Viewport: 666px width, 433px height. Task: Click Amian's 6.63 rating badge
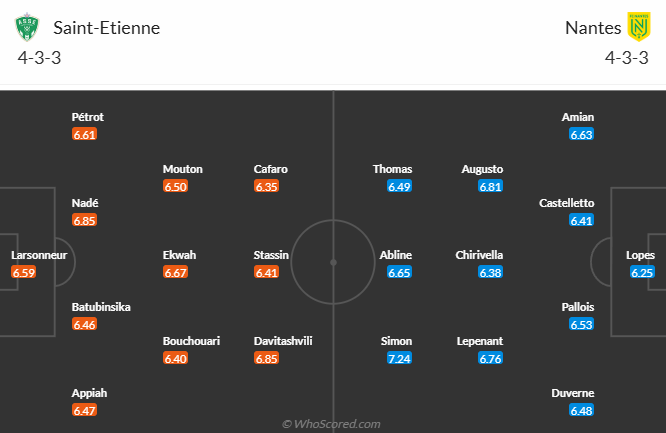[582, 134]
